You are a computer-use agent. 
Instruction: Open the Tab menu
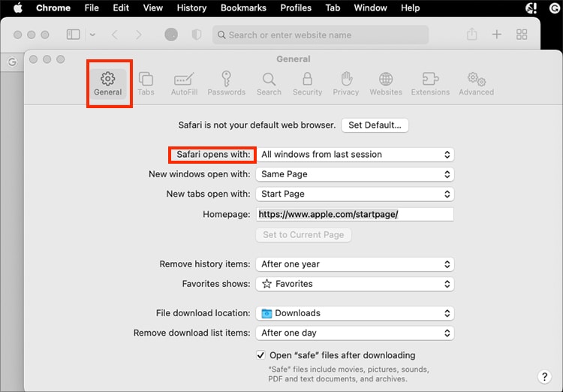[333, 8]
